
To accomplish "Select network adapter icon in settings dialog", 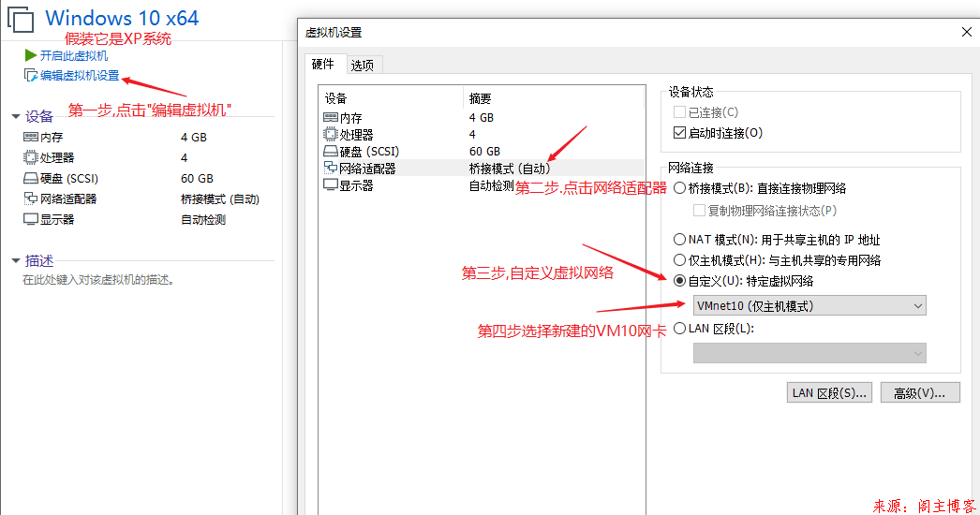I will (x=331, y=169).
